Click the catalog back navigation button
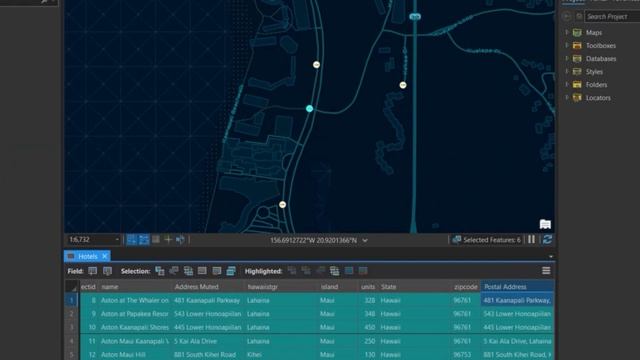 (566, 16)
